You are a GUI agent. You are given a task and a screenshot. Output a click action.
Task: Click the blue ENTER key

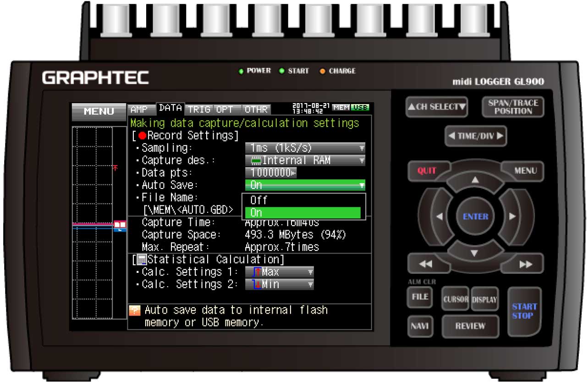point(475,216)
